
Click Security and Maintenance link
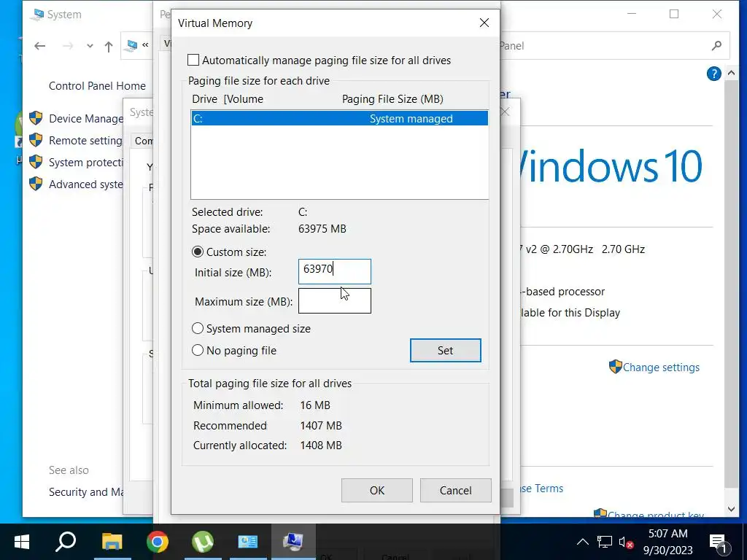click(x=86, y=492)
